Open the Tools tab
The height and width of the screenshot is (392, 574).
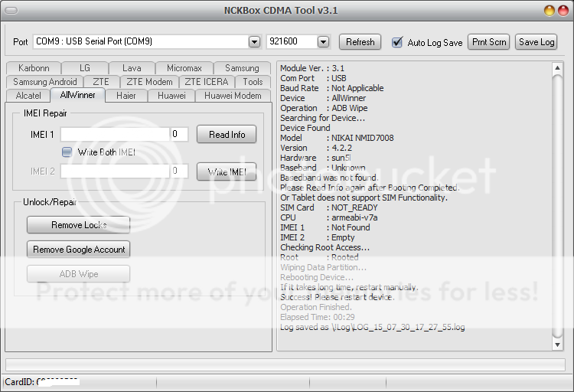pos(253,82)
